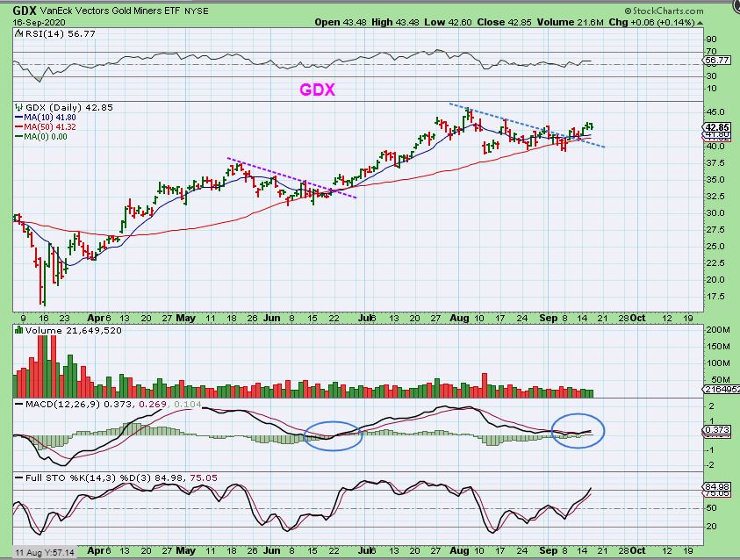This screenshot has width=740, height=560.
Task: Click the 45.0 price axis label
Action: coord(716,112)
